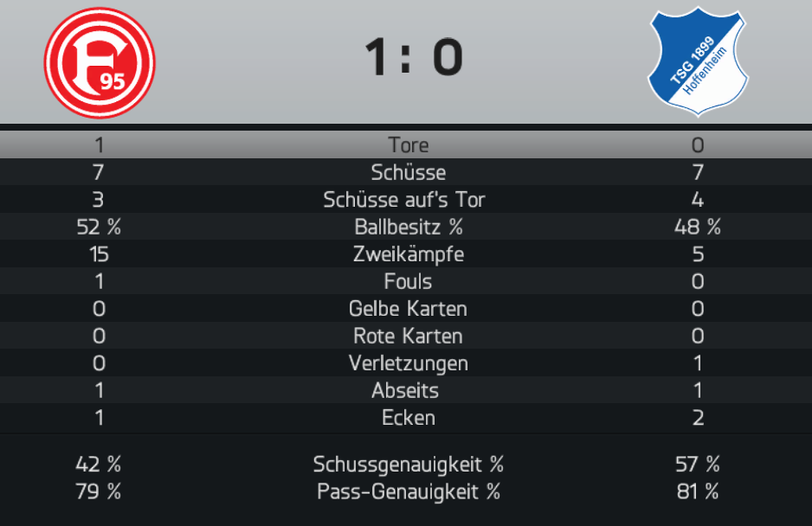Click the Pass-Genauigkeit % label
The image size is (812, 526).
point(408,492)
